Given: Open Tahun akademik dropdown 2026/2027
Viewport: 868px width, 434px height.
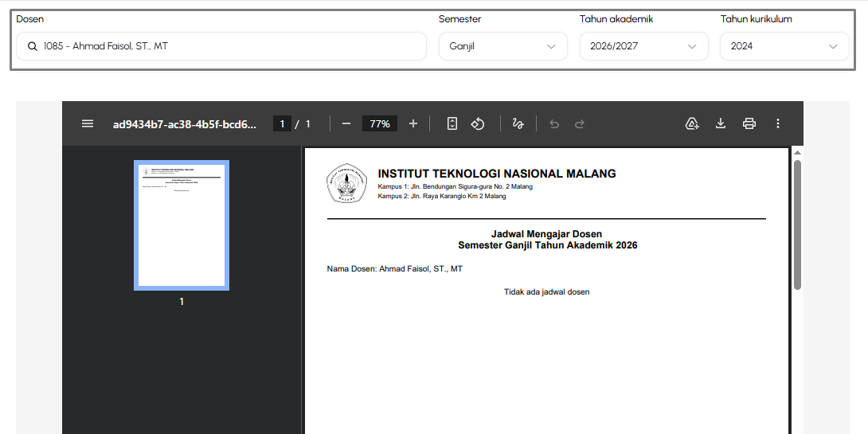Looking at the screenshot, I should (x=643, y=46).
